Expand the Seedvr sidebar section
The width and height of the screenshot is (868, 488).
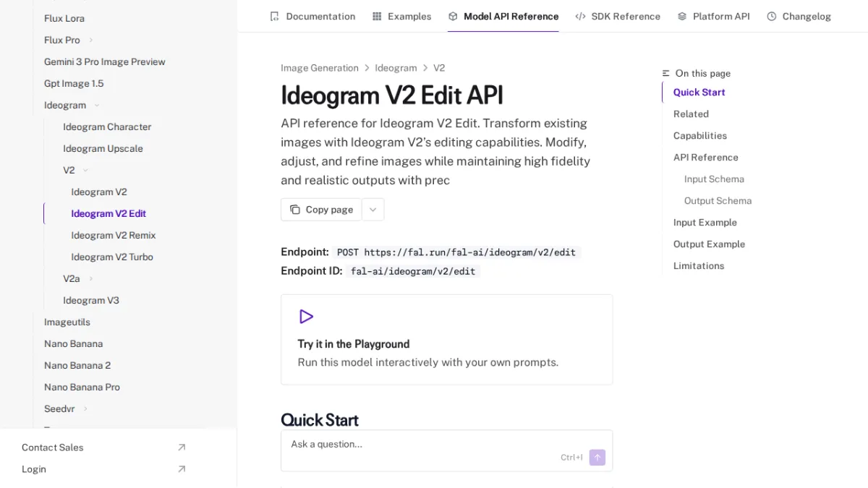coord(85,408)
